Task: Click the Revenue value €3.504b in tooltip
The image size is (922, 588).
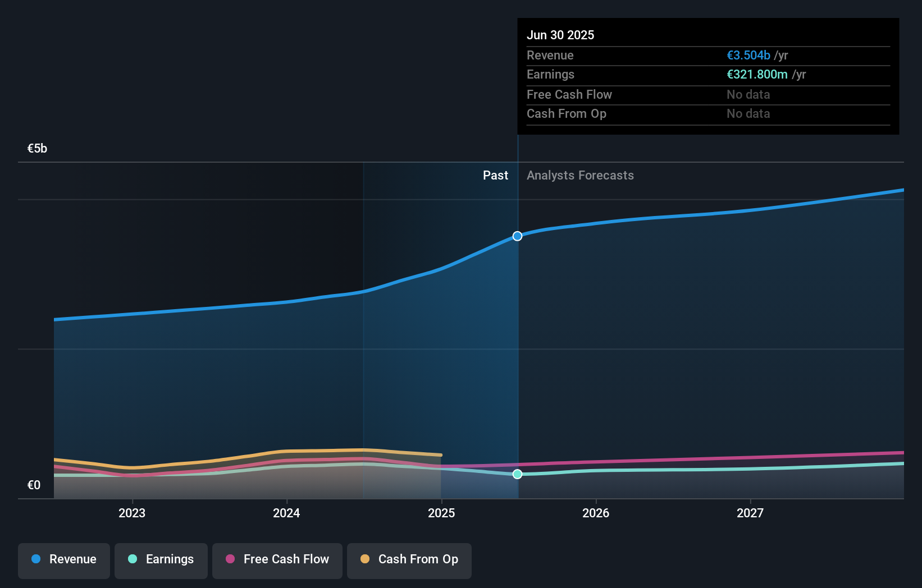Action: coord(748,55)
